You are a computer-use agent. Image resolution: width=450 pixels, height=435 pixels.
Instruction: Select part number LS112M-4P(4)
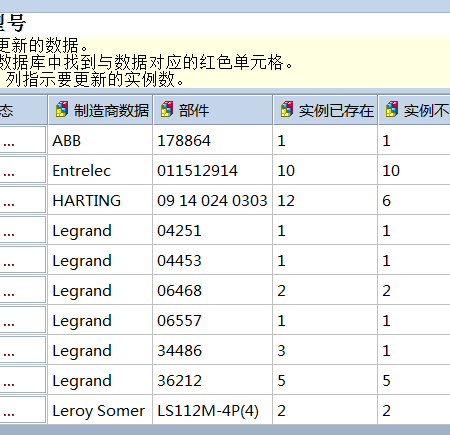(x=212, y=410)
